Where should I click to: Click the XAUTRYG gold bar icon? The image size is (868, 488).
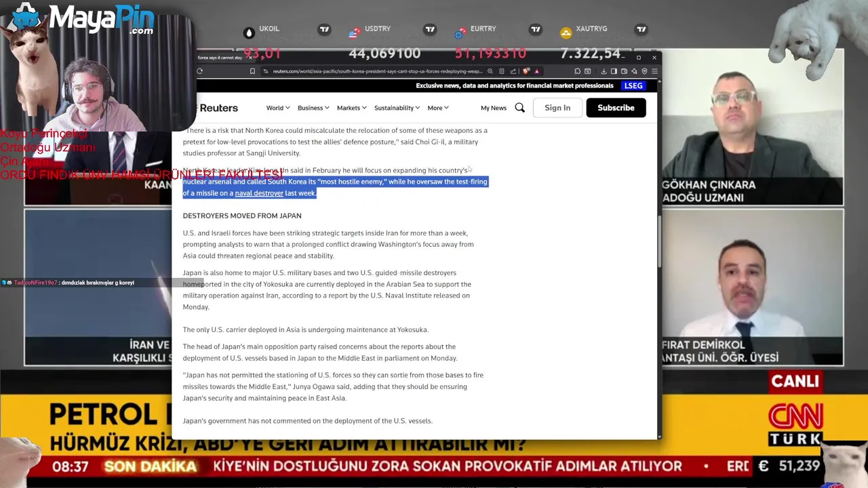566,33
